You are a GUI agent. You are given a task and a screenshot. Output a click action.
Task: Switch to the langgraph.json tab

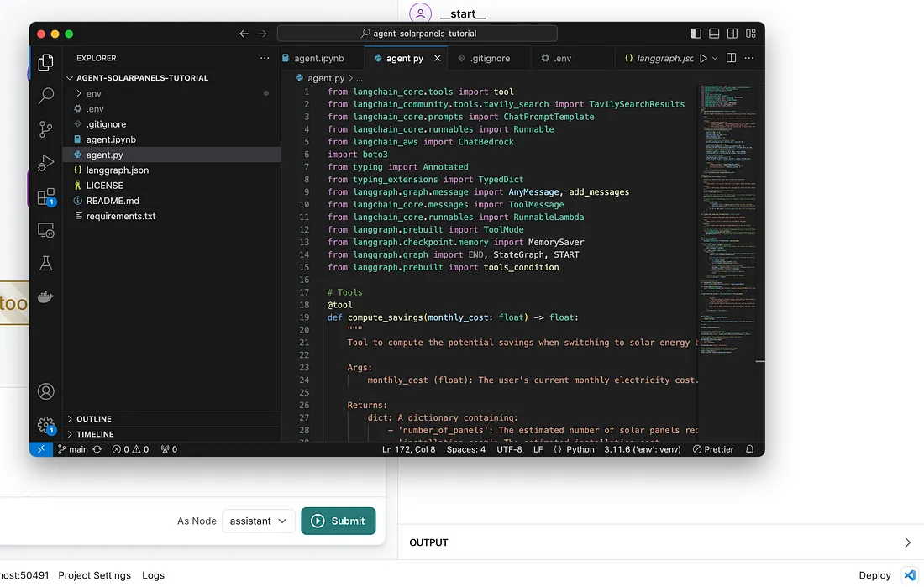point(659,58)
